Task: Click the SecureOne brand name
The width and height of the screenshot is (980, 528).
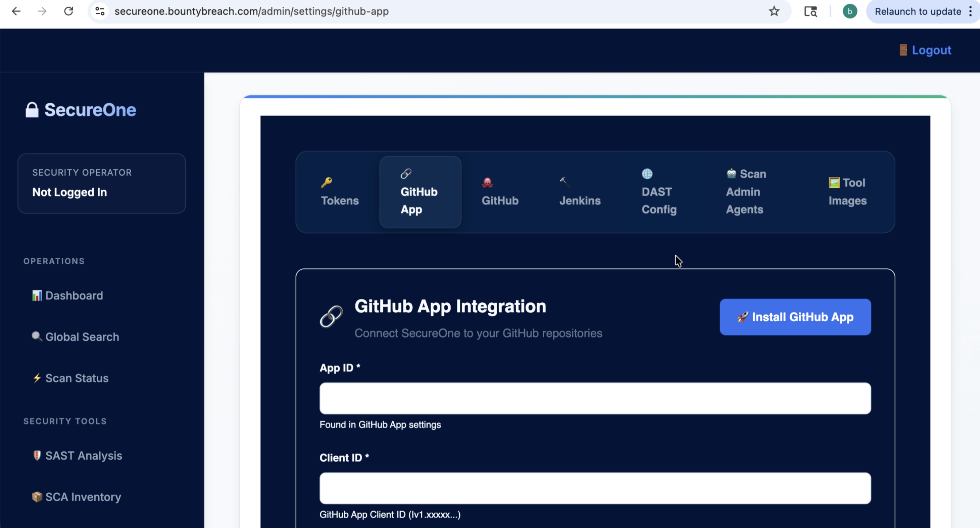Action: 90,110
